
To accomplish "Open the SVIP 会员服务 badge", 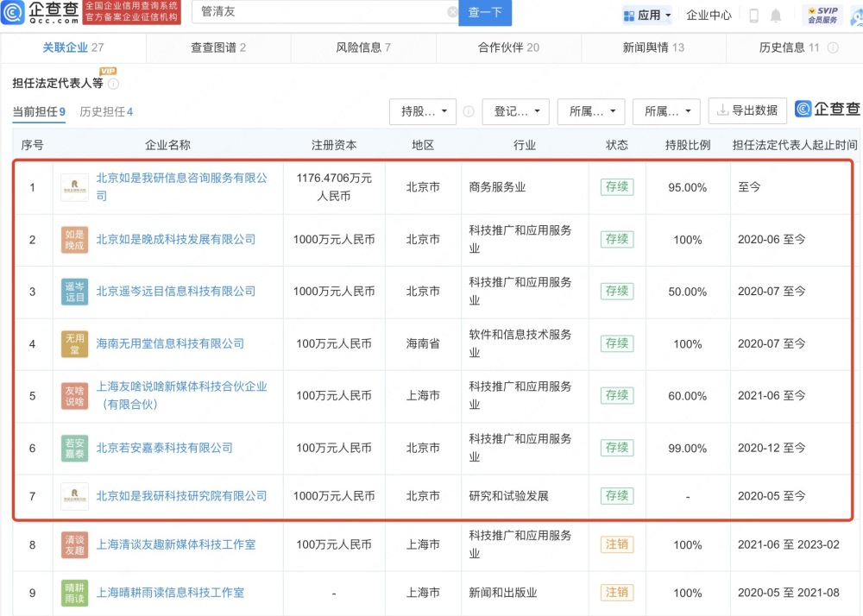I will click(x=822, y=14).
